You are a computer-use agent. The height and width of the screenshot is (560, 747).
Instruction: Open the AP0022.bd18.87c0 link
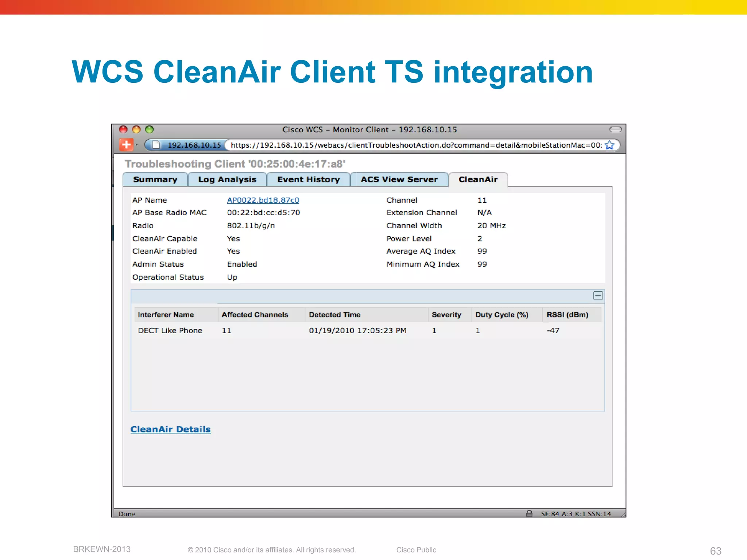263,200
